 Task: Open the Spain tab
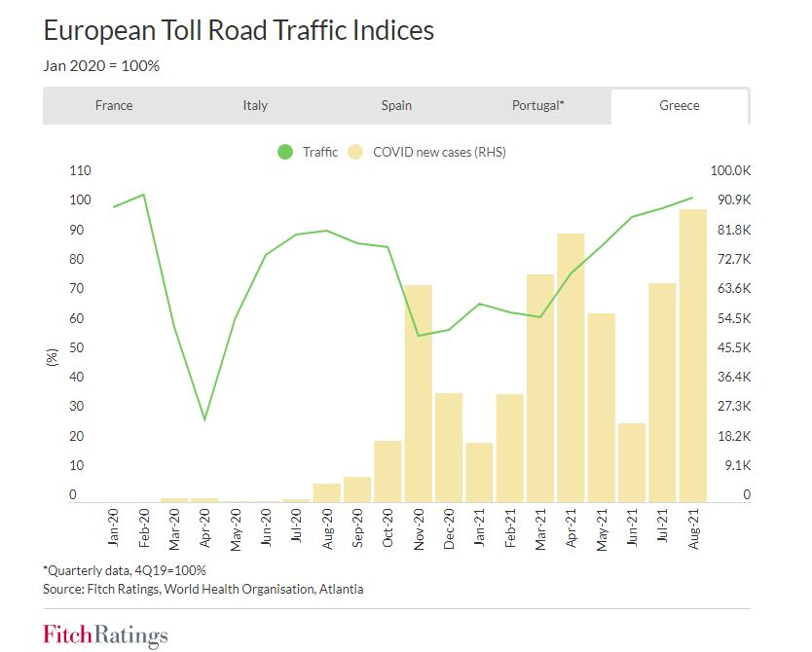[396, 105]
